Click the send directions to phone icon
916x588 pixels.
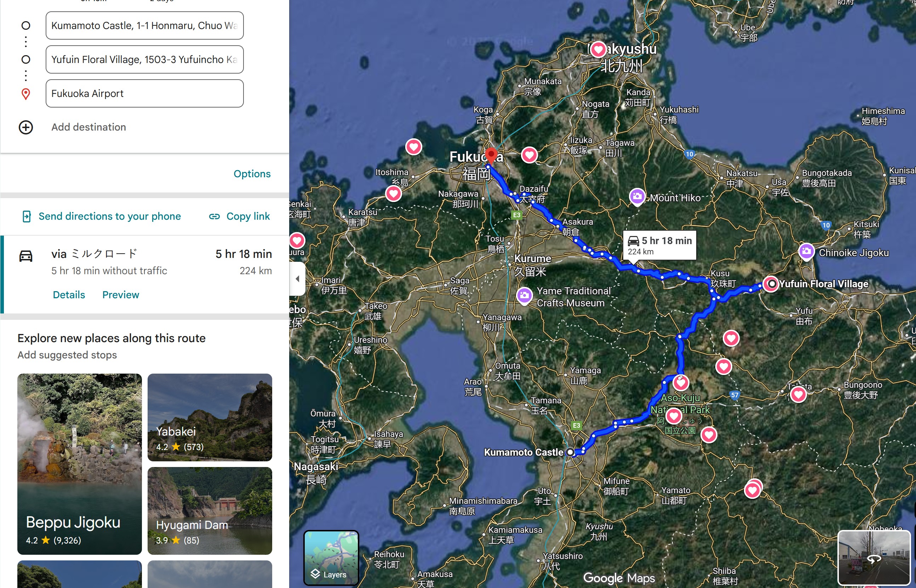click(x=26, y=217)
